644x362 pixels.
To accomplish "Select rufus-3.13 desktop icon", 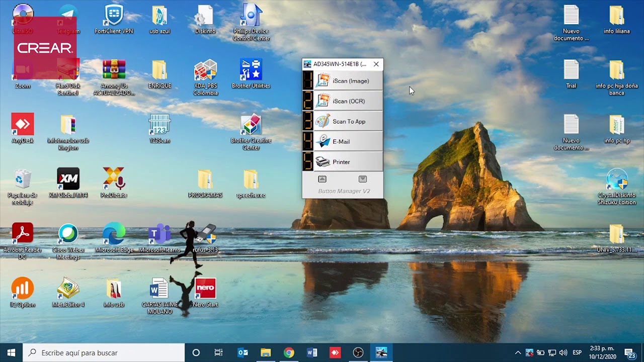I will 205,238.
